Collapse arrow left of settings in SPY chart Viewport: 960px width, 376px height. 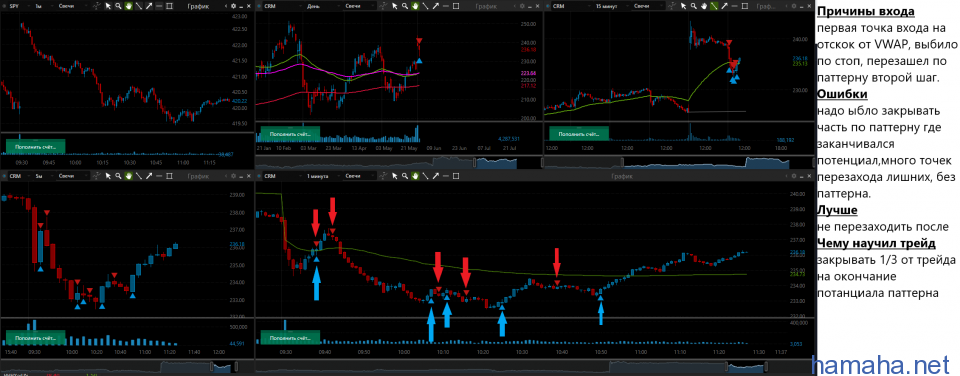tap(226, 6)
